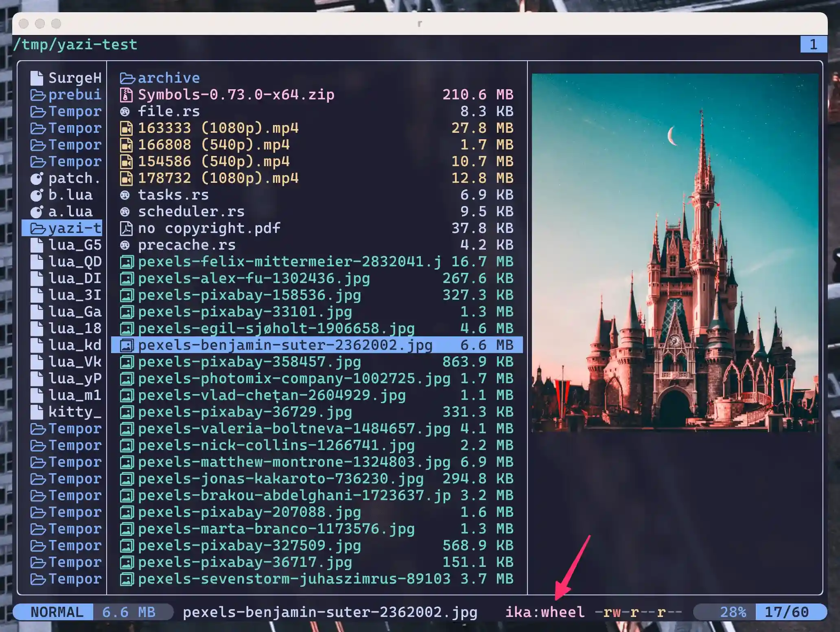The width and height of the screenshot is (840, 632).
Task: Click the NORMAL mode indicator
Action: pos(57,612)
